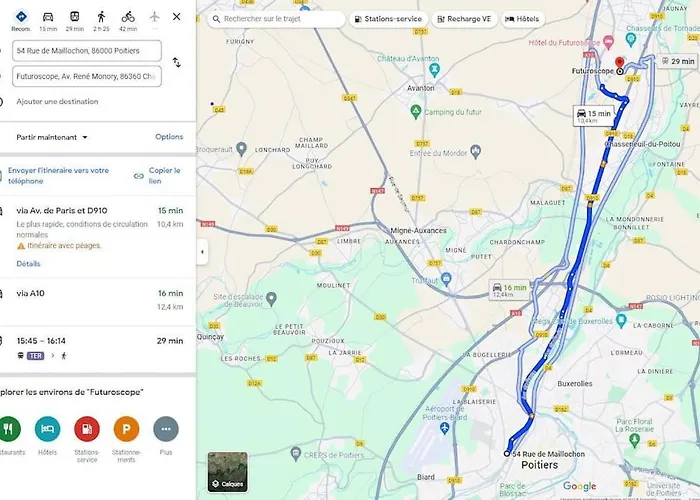Open route Options link

(x=169, y=137)
